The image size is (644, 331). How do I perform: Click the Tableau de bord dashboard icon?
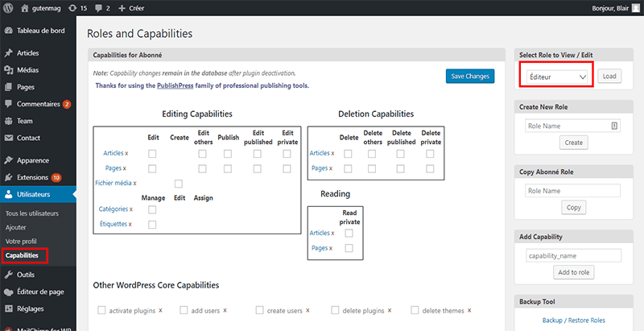(9, 31)
